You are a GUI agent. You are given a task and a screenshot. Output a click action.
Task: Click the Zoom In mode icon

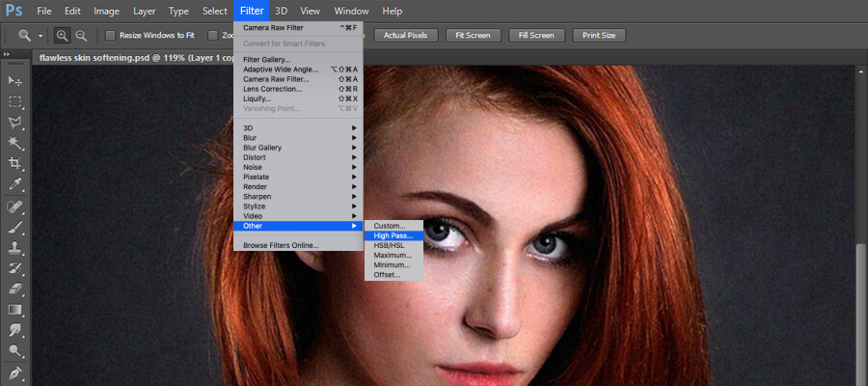63,36
